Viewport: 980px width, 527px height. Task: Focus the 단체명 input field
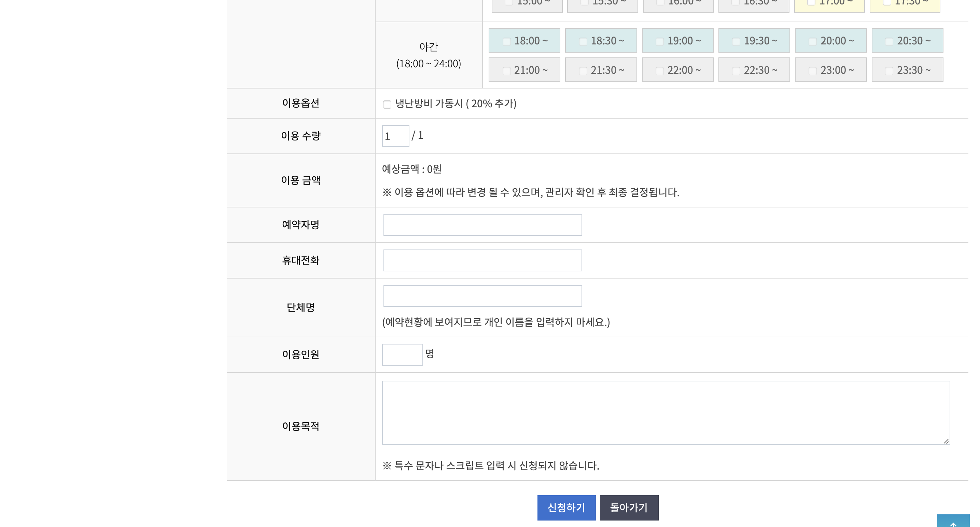(482, 296)
